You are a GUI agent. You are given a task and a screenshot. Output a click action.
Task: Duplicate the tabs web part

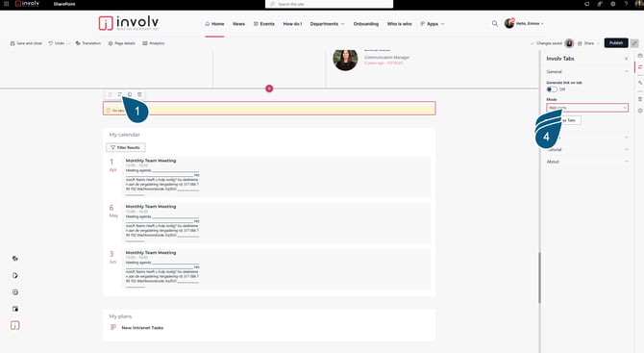point(130,94)
